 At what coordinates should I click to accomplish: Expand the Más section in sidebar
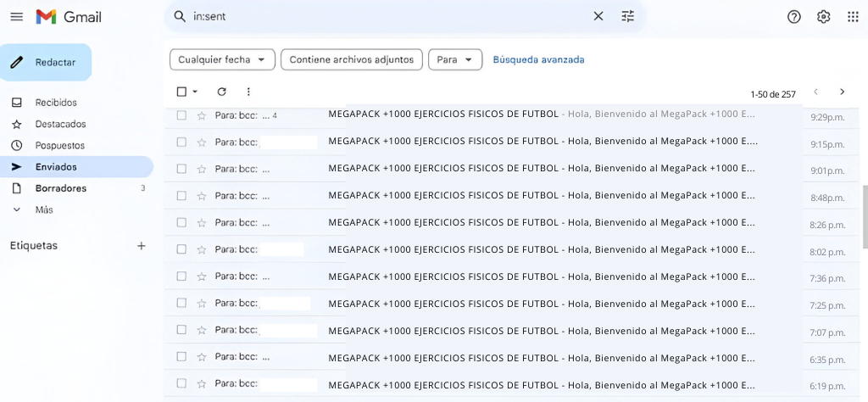[x=43, y=209]
